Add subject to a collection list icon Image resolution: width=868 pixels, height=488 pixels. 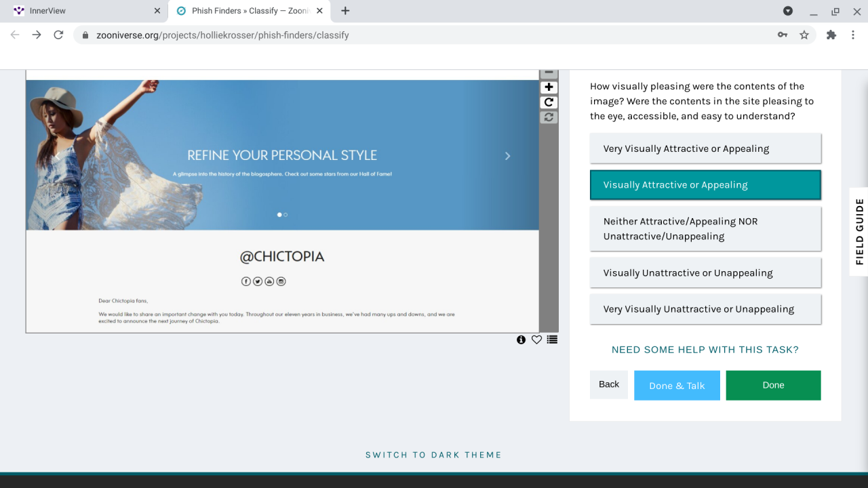point(552,340)
